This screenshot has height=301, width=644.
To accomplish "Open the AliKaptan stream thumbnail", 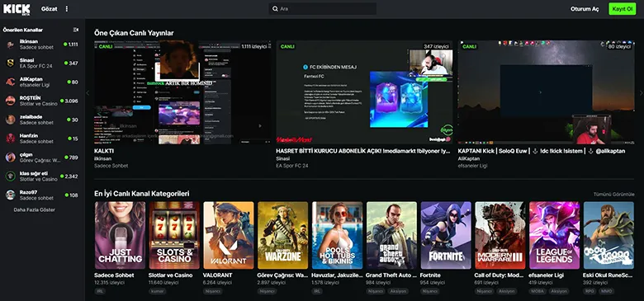I will 547,92.
